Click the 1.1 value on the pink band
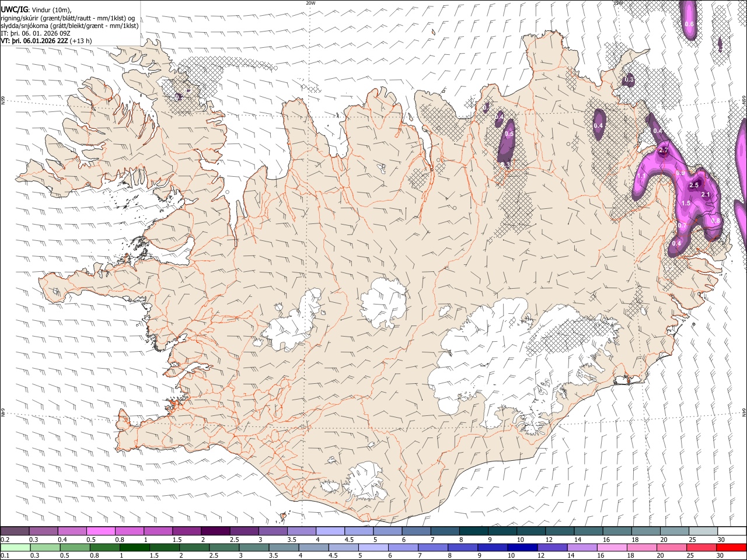This screenshot has width=747, height=560. 640,176
